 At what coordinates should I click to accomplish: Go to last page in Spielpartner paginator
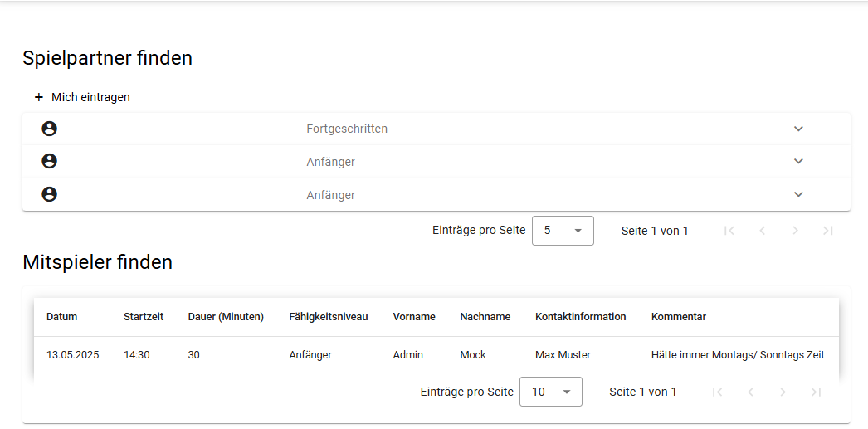coord(828,231)
